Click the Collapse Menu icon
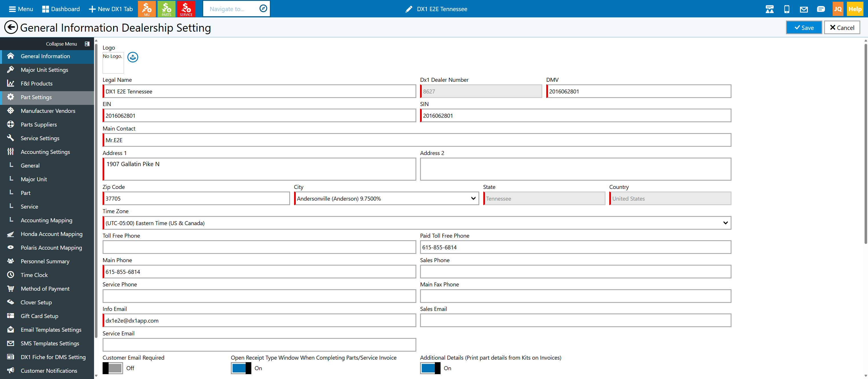The height and width of the screenshot is (379, 868). point(87,44)
